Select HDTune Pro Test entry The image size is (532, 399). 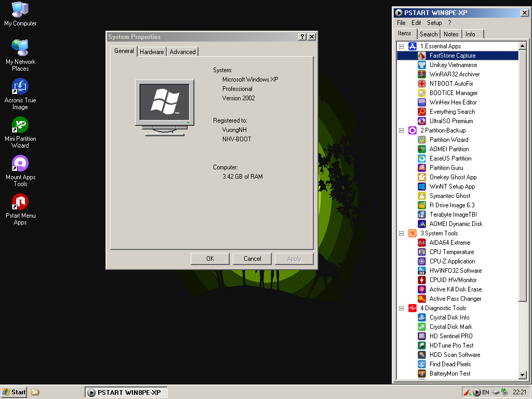(451, 345)
